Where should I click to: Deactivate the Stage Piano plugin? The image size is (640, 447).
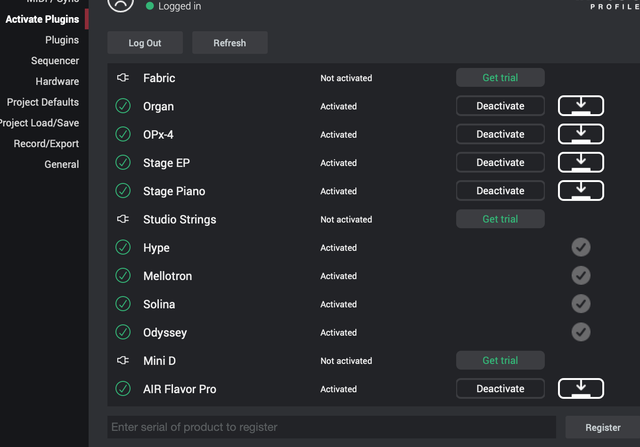[500, 191]
